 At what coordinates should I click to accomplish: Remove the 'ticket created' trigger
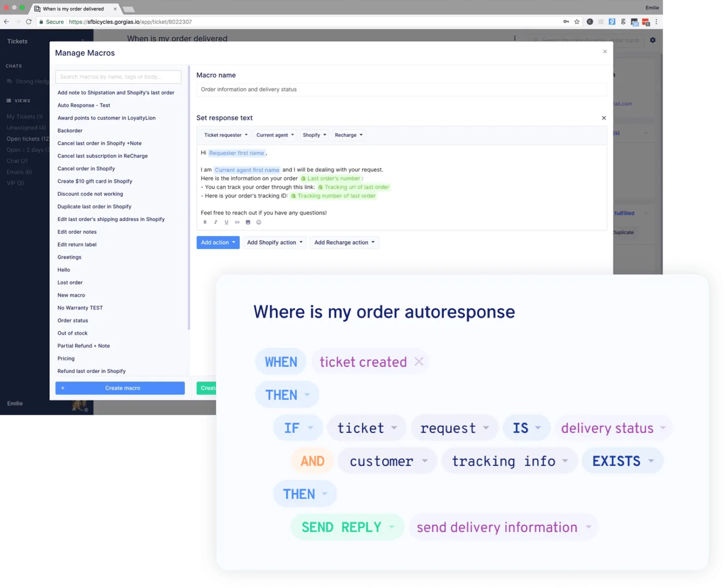pos(419,362)
